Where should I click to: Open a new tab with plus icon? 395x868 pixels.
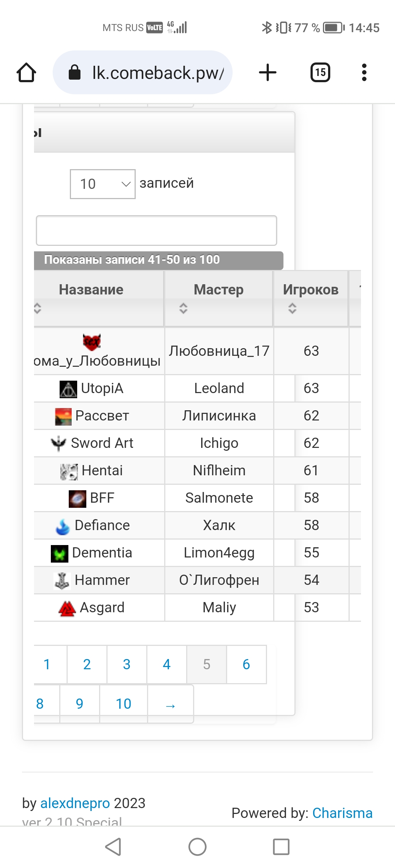[268, 72]
